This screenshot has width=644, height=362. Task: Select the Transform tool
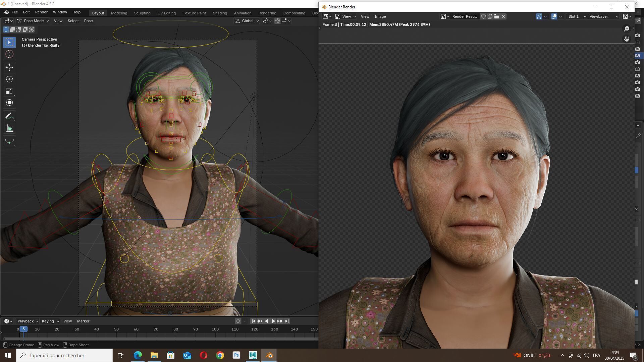(x=9, y=103)
